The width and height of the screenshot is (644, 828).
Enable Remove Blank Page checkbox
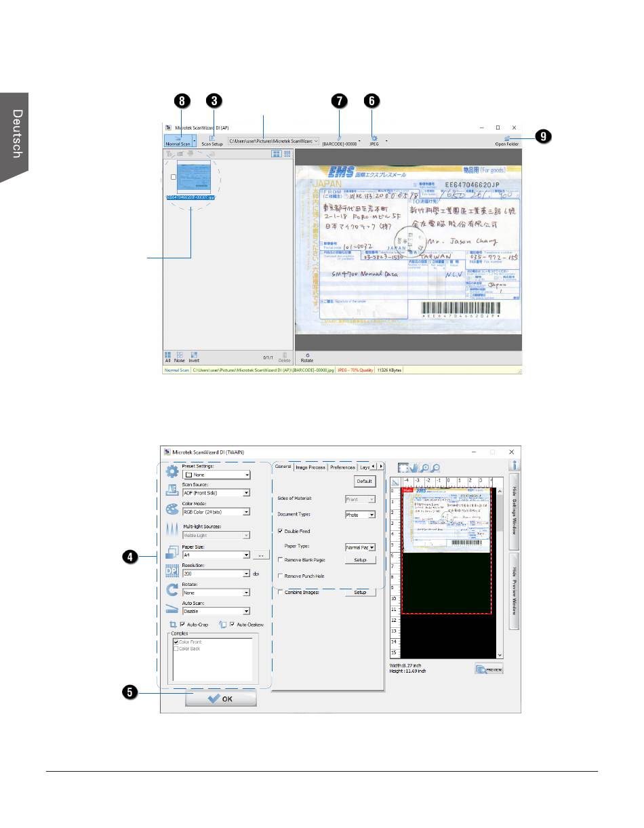click(x=281, y=560)
